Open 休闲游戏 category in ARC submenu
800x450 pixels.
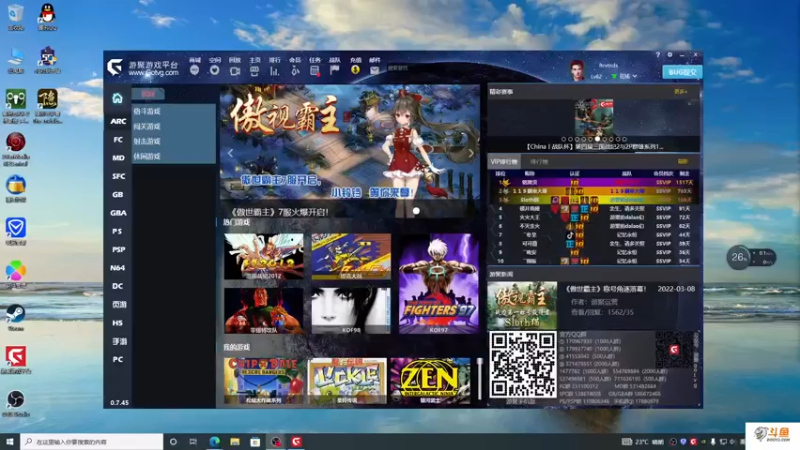point(147,157)
